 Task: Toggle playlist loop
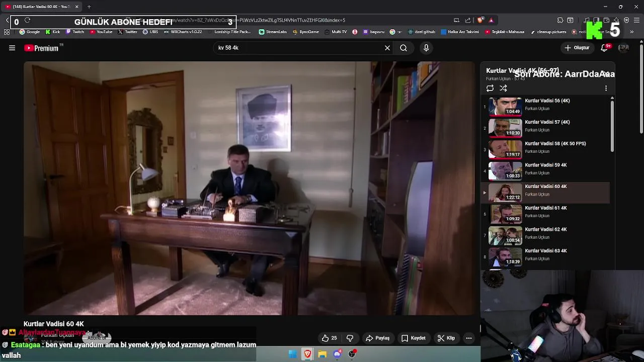(x=490, y=88)
